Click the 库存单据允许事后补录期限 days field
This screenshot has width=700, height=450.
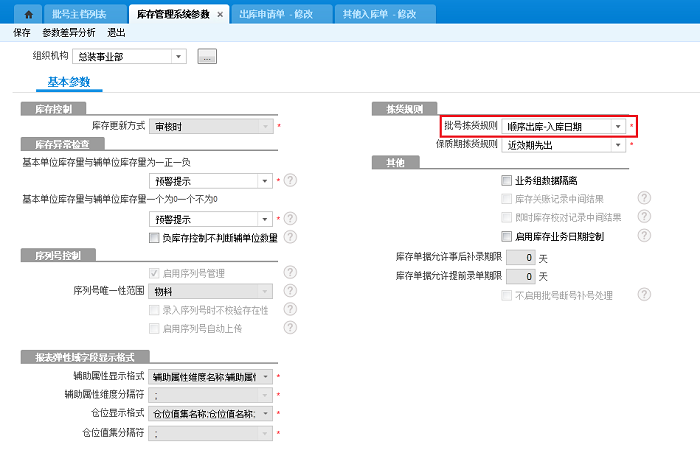point(519,257)
